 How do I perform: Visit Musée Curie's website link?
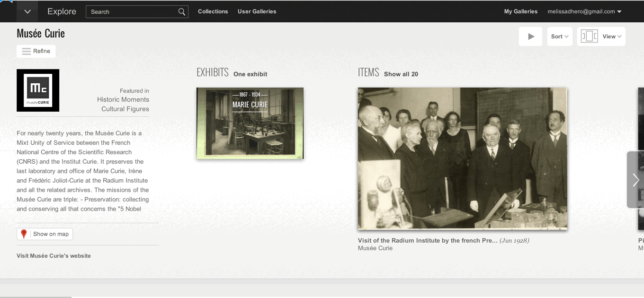click(53, 255)
